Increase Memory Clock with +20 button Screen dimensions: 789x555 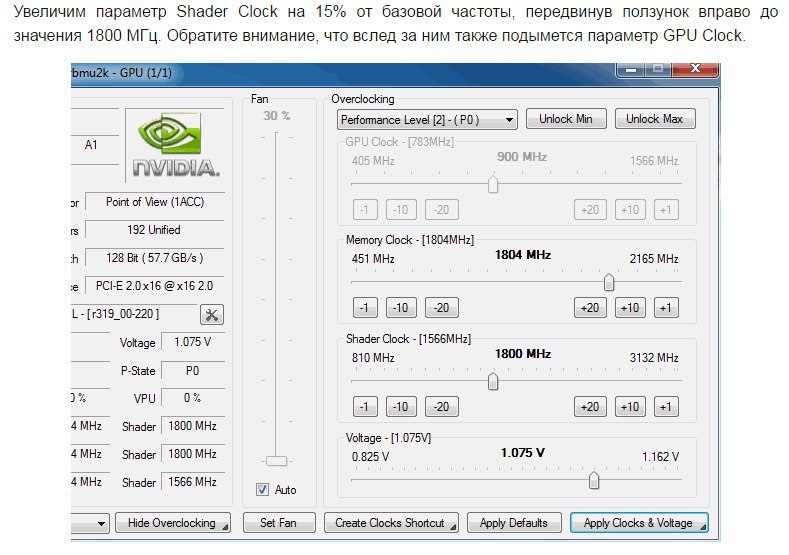coord(590,308)
